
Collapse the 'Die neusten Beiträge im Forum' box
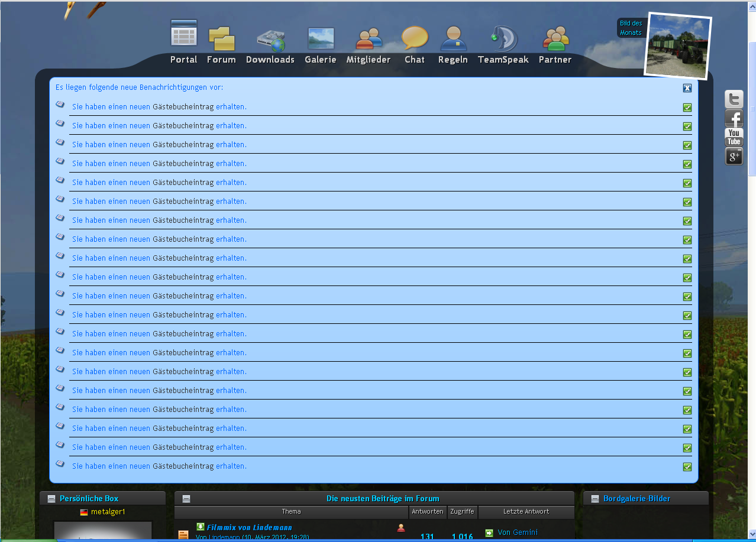click(x=186, y=499)
